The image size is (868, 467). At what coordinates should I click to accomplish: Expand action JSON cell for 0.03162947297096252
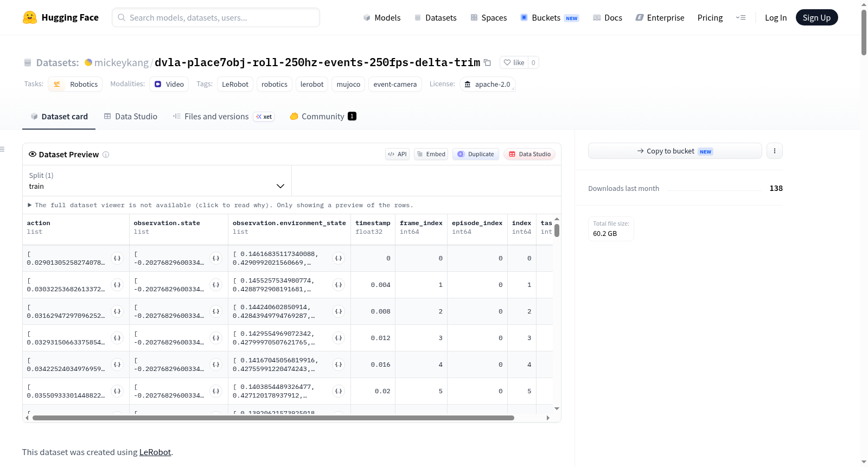point(117,311)
